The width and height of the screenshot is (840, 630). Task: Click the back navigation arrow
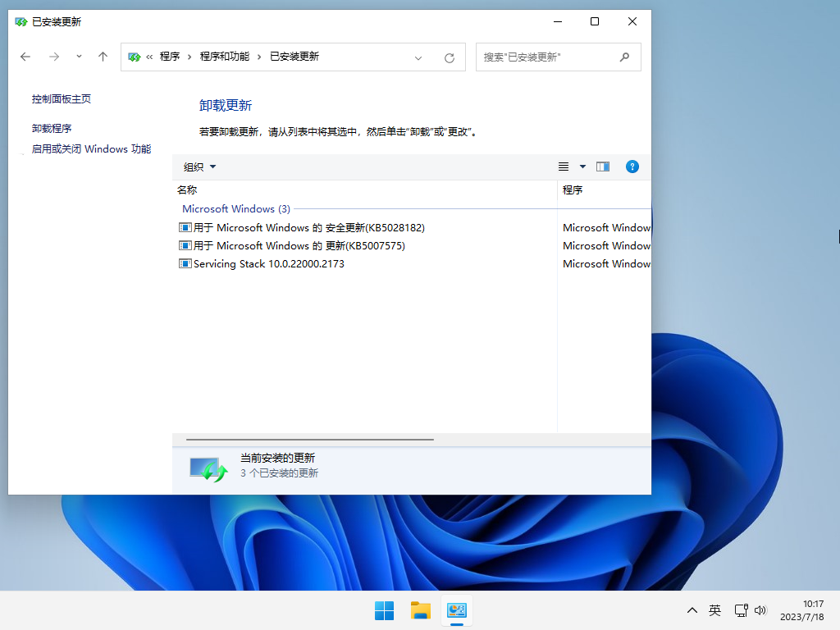point(25,57)
